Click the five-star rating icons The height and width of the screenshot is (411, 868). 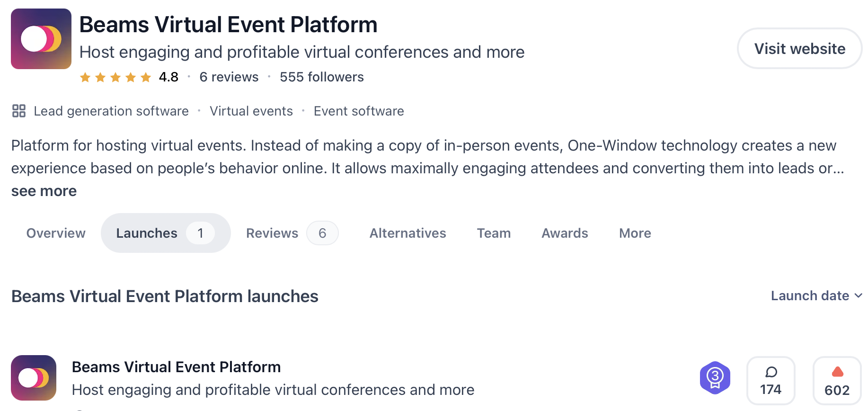115,77
